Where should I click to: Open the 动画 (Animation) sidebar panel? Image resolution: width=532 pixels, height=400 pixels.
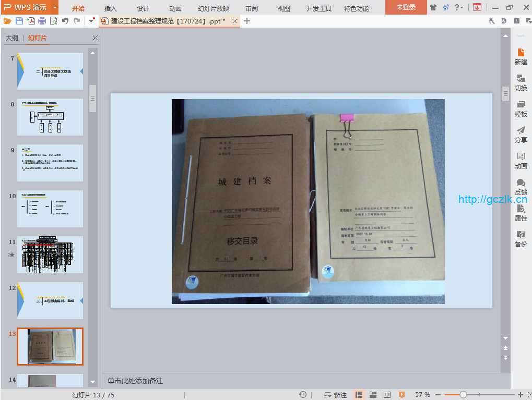tap(521, 161)
